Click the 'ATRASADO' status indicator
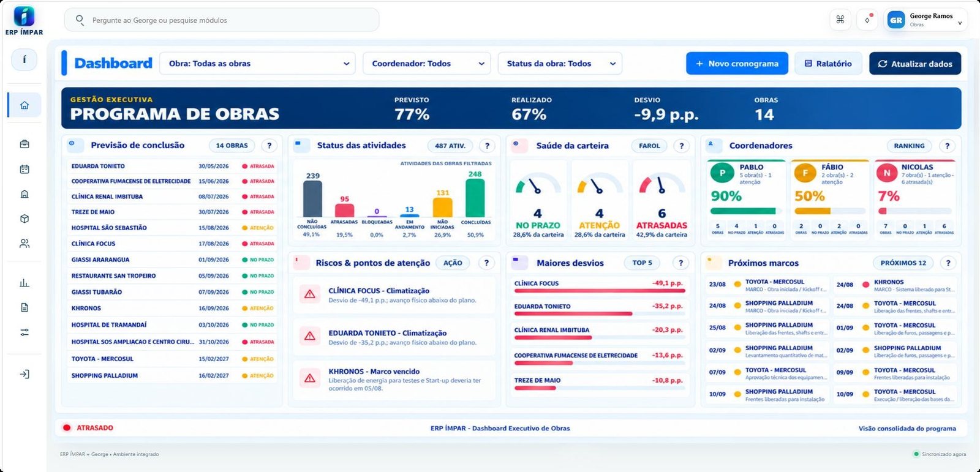The image size is (980, 472). [88, 428]
